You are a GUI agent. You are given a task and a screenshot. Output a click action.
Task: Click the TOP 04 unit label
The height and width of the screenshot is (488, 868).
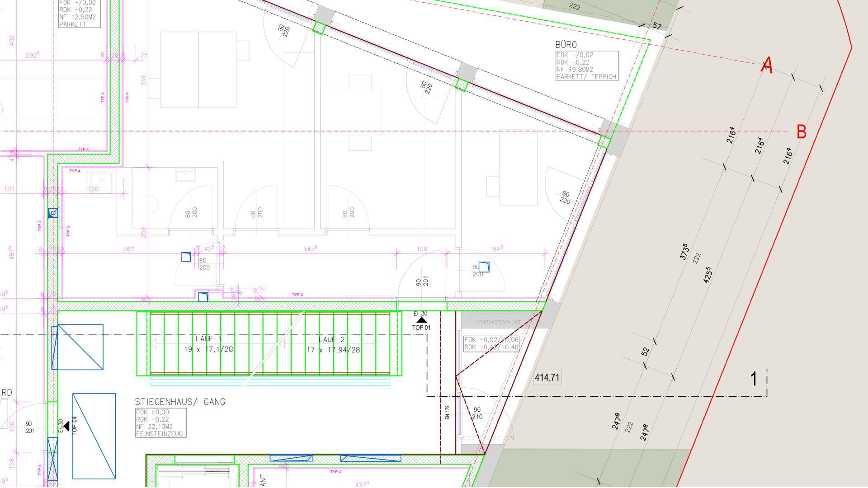tap(75, 425)
